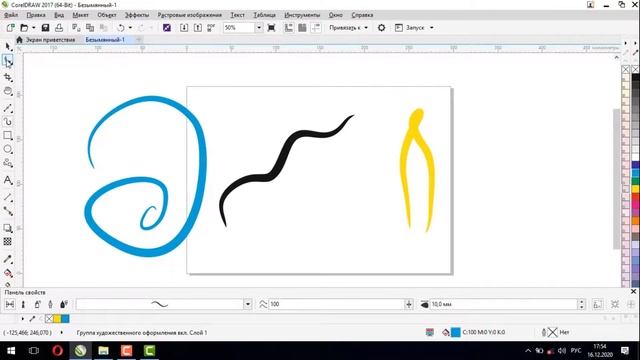Image resolution: width=640 pixels, height=360 pixels.
Task: Select the Color Eyedropper tool
Action: (8, 259)
